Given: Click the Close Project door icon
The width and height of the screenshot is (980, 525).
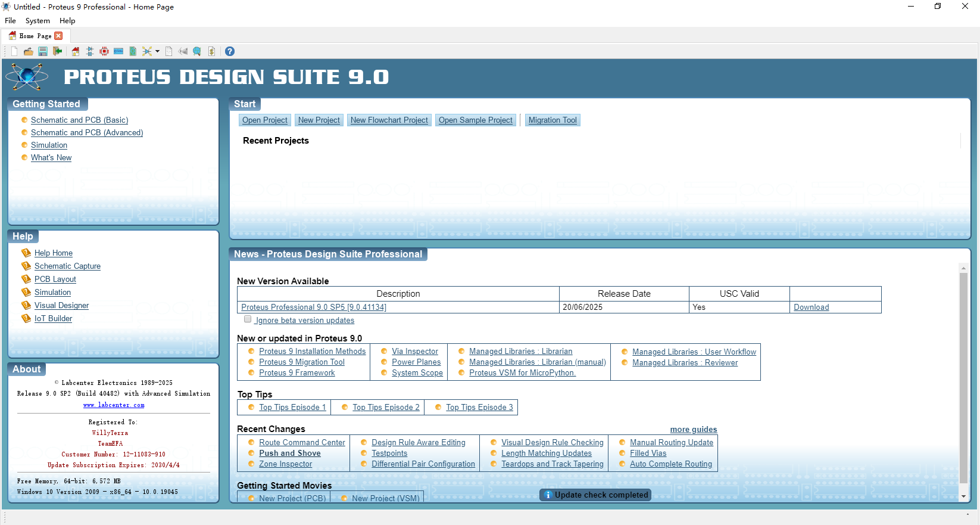Looking at the screenshot, I should (58, 51).
